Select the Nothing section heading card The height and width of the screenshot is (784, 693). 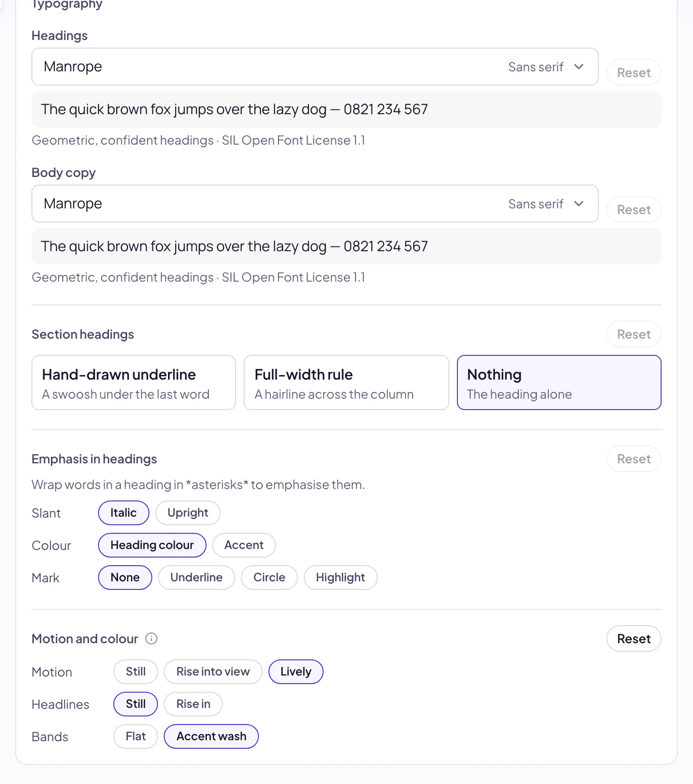coord(559,382)
